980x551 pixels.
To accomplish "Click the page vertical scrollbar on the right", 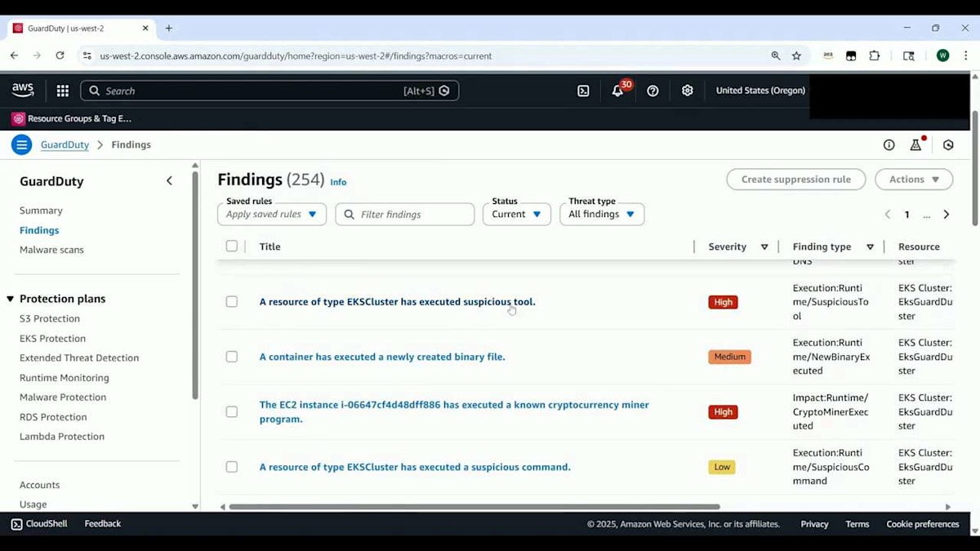I will 975,167.
